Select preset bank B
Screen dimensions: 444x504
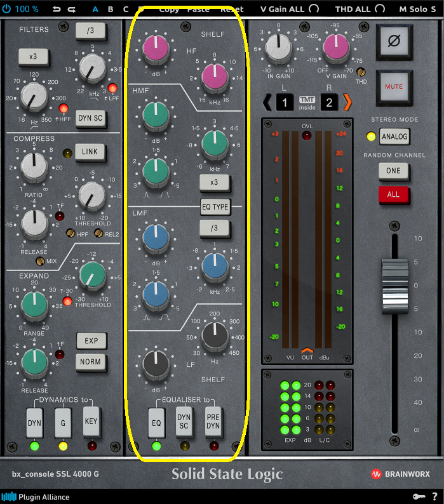(111, 9)
